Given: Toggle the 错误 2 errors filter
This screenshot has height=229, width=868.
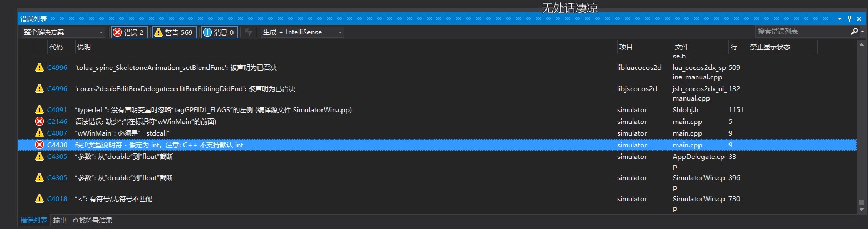Looking at the screenshot, I should 128,32.
